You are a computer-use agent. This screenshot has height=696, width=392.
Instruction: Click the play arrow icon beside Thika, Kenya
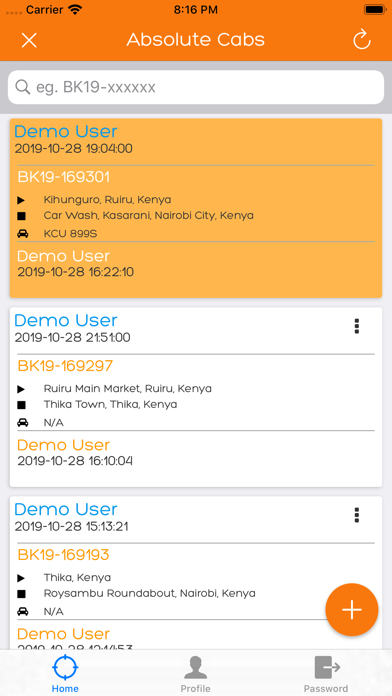pos(21,578)
